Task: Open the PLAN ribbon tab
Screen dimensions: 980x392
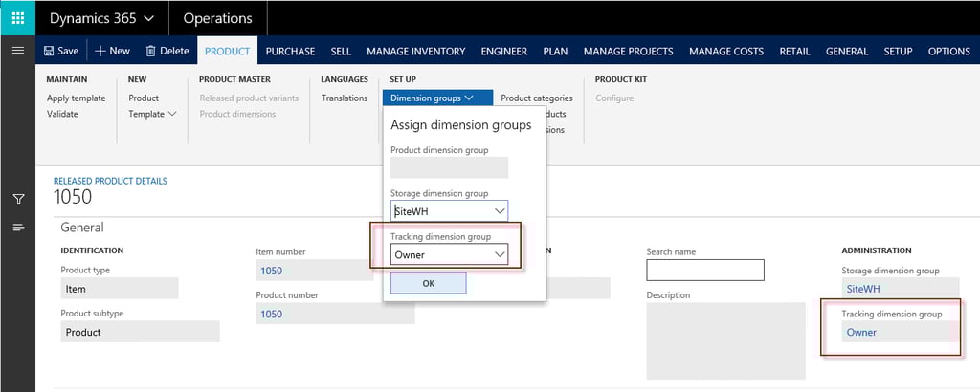Action: tap(556, 52)
